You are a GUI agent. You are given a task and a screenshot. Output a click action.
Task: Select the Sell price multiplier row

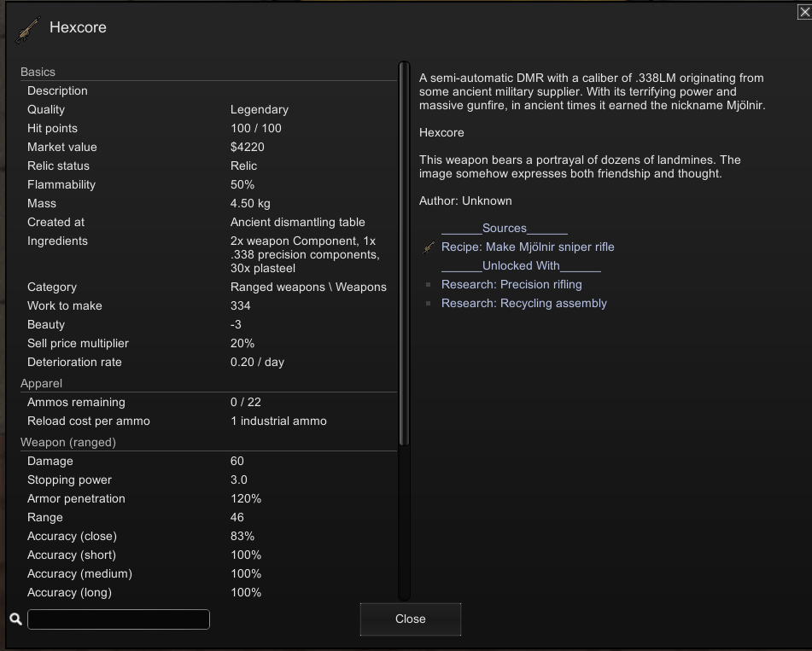(208, 343)
